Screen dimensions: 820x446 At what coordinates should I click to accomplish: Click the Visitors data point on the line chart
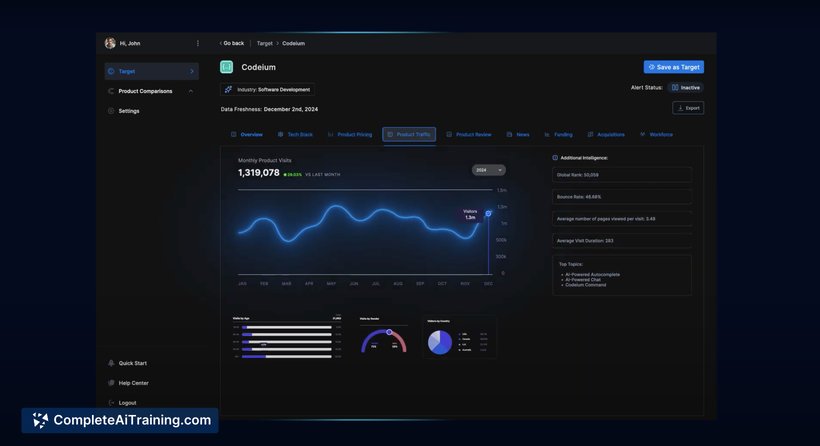(x=488, y=213)
